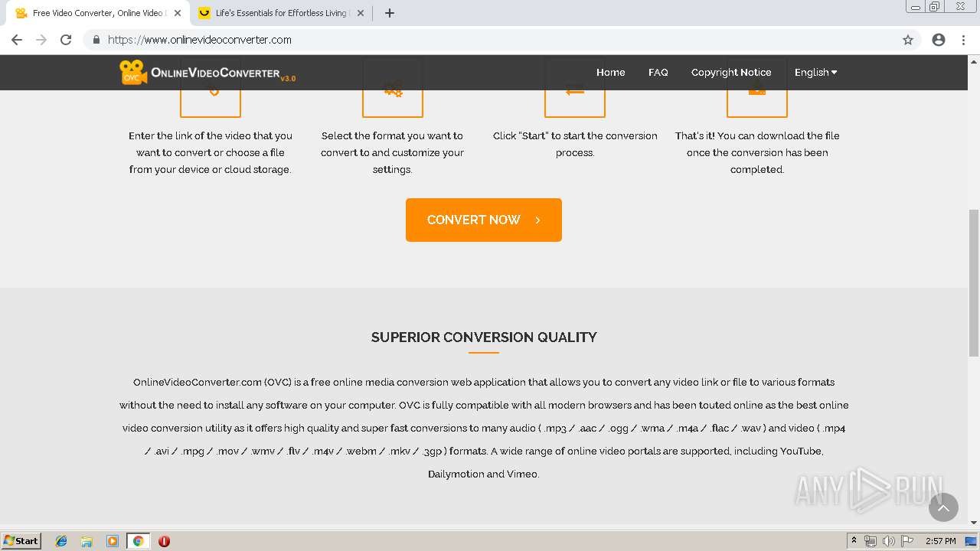This screenshot has height=551, width=980.
Task: Click the OnlineVideoConverter v3.0 brand text
Action: [223, 73]
